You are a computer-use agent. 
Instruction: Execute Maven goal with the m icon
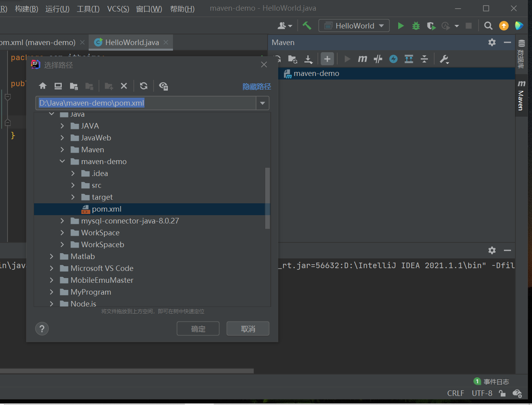point(362,59)
